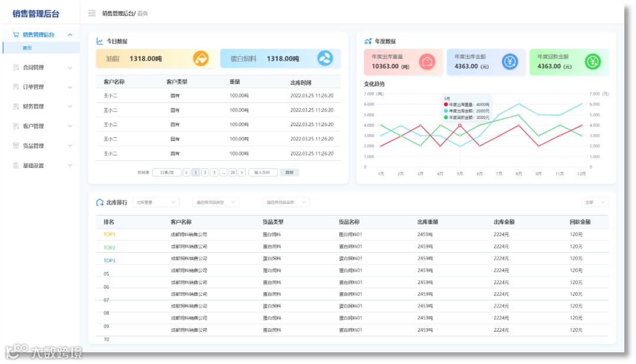Click the 今日数据 line chart icon
Screen dimensions: 636x364
pyautogui.click(x=100, y=41)
